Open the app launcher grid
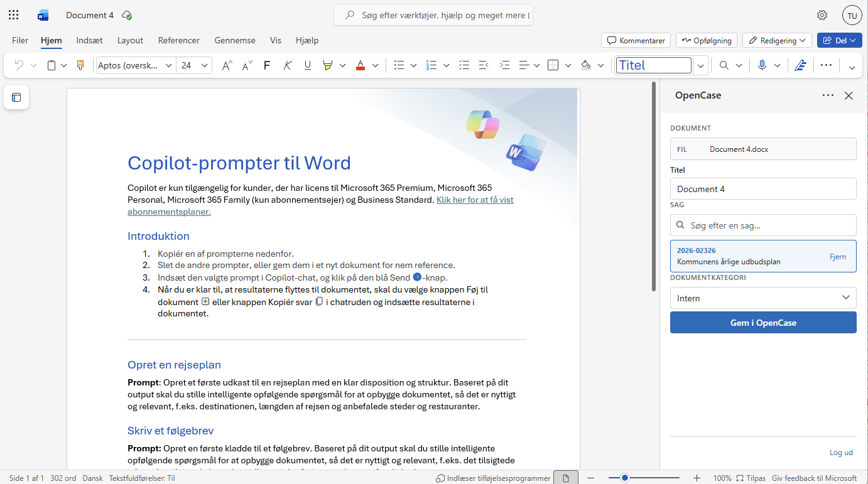This screenshot has width=868, height=484. (13, 15)
